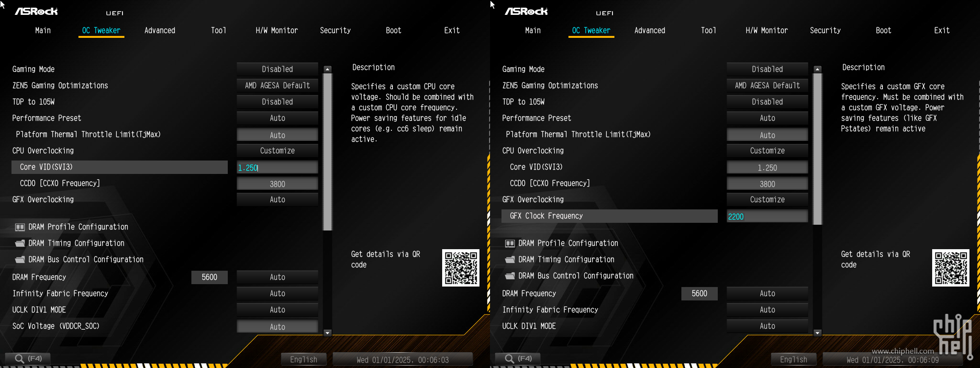Screen dimensions: 980x368
Task: Click the search magnifier icon in left screen
Action: point(20,358)
